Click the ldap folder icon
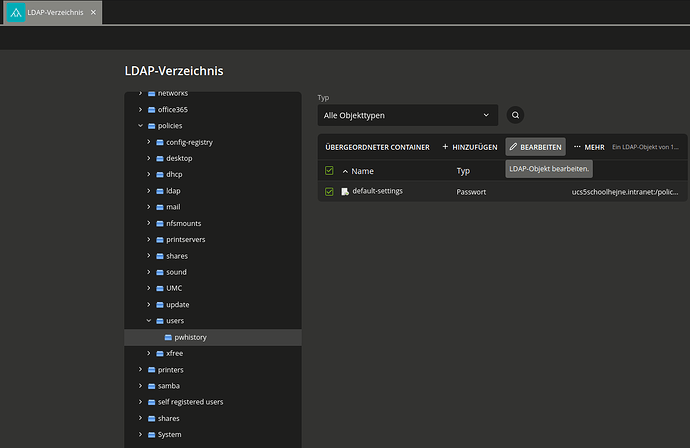The width and height of the screenshot is (690, 448). (160, 191)
